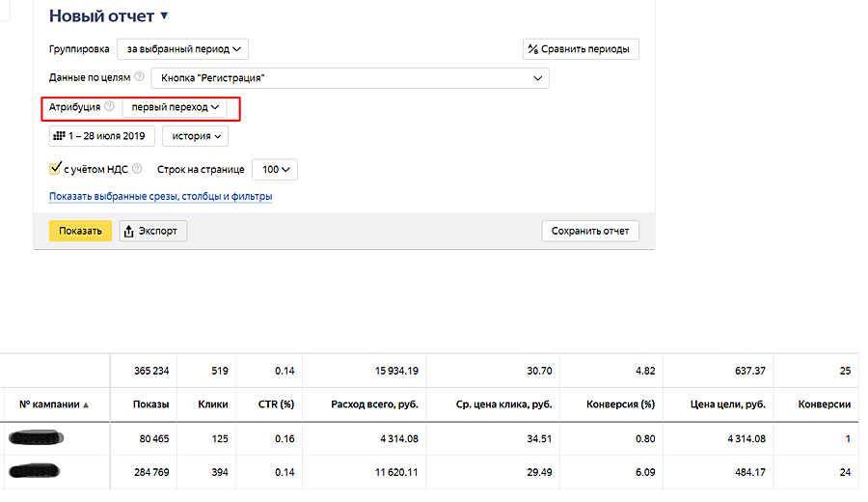
Task: Open the Группировка dropdown
Action: click(182, 48)
